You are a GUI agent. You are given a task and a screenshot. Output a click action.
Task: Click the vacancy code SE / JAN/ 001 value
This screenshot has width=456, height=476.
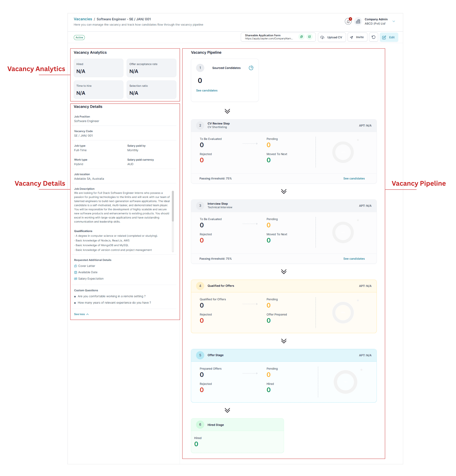coord(83,136)
